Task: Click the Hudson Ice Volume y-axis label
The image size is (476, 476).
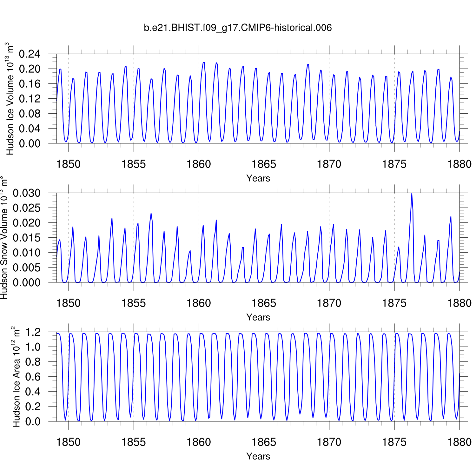Action: [x=10, y=99]
